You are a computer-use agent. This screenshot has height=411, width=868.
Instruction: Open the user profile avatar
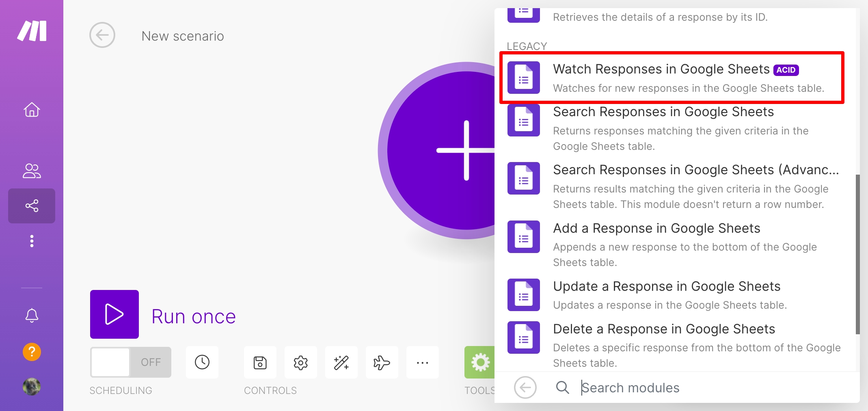click(x=32, y=387)
